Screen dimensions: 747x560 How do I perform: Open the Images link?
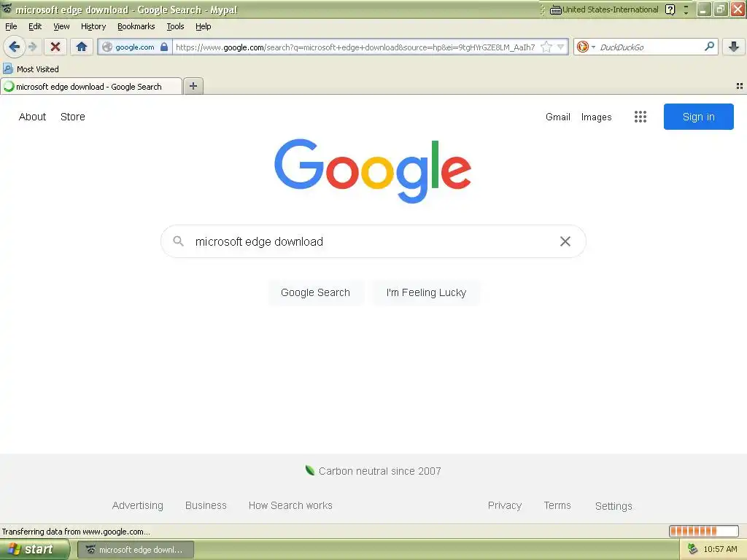[597, 117]
